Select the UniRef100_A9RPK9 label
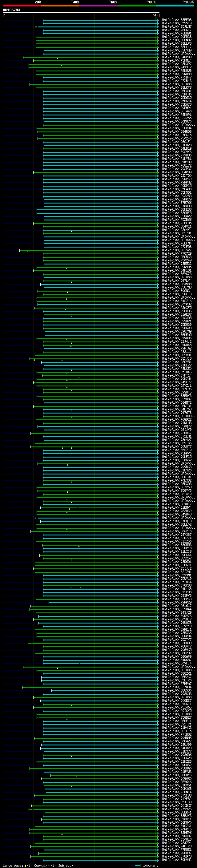 click(x=176, y=179)
